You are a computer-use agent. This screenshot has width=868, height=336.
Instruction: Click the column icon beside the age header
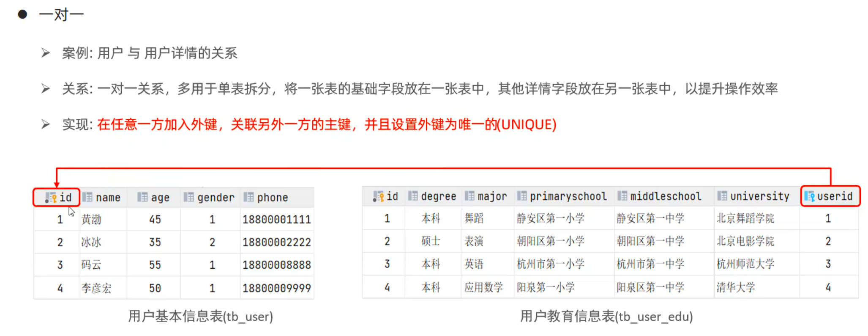coord(142,197)
